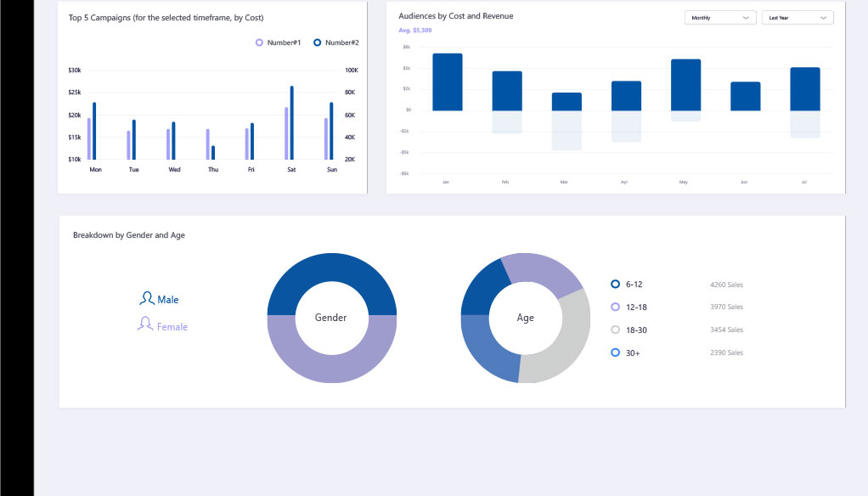Click the Breakdown by Gender and Age title
Screen dimensions: 868x496
tap(129, 234)
